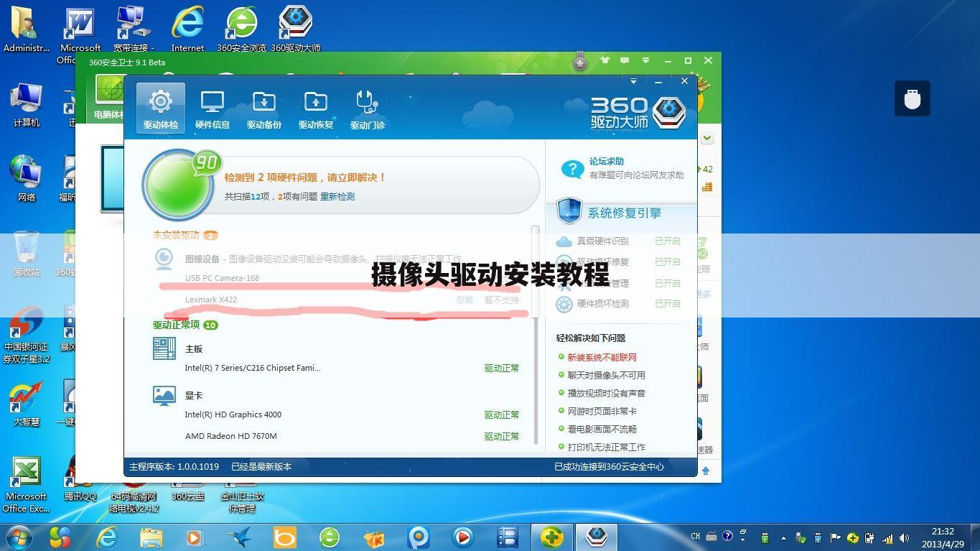
Task: Click 驱动正常 beside AMD Radeon HD 7670M
Action: [x=501, y=436]
